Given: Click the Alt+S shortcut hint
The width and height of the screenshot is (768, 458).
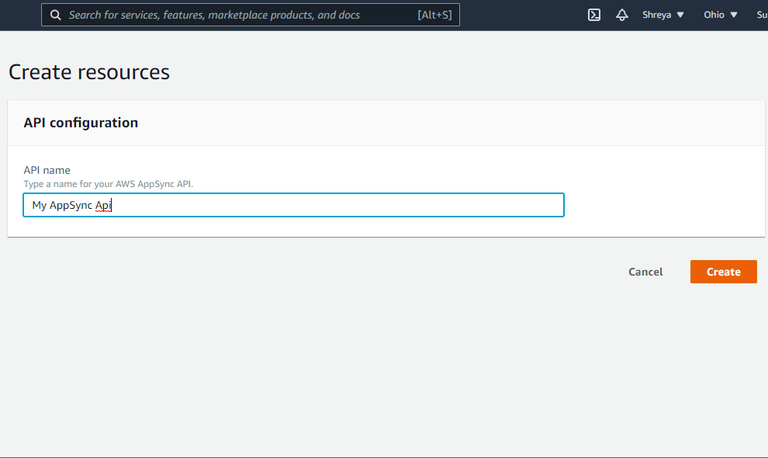Looking at the screenshot, I should pyautogui.click(x=435, y=15).
